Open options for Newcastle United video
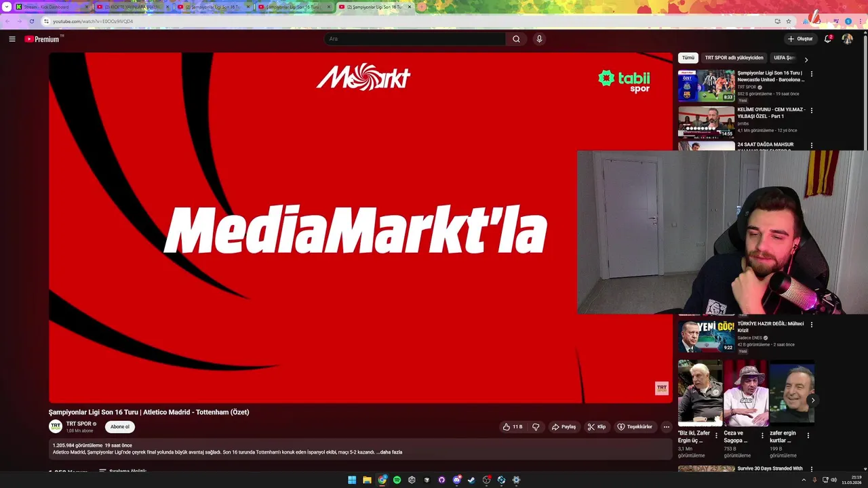Image resolution: width=868 pixels, height=488 pixels. pyautogui.click(x=812, y=74)
